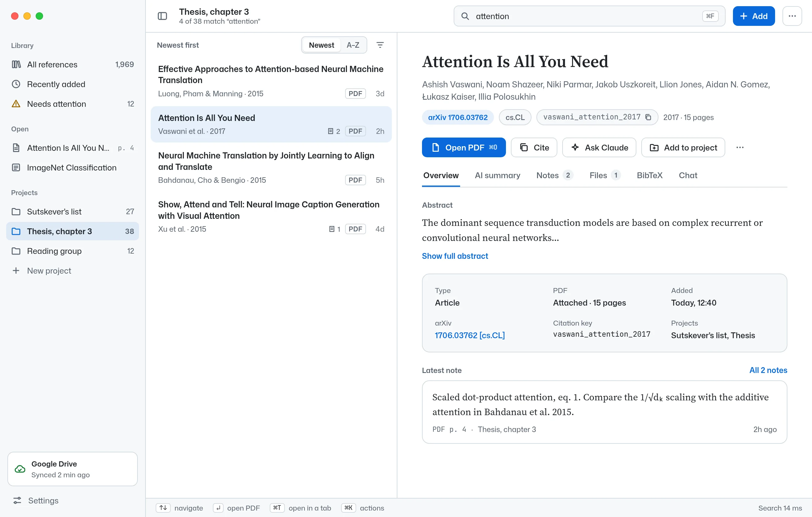Select the Show, Attend and Tell reference
812x517 pixels.
click(271, 216)
